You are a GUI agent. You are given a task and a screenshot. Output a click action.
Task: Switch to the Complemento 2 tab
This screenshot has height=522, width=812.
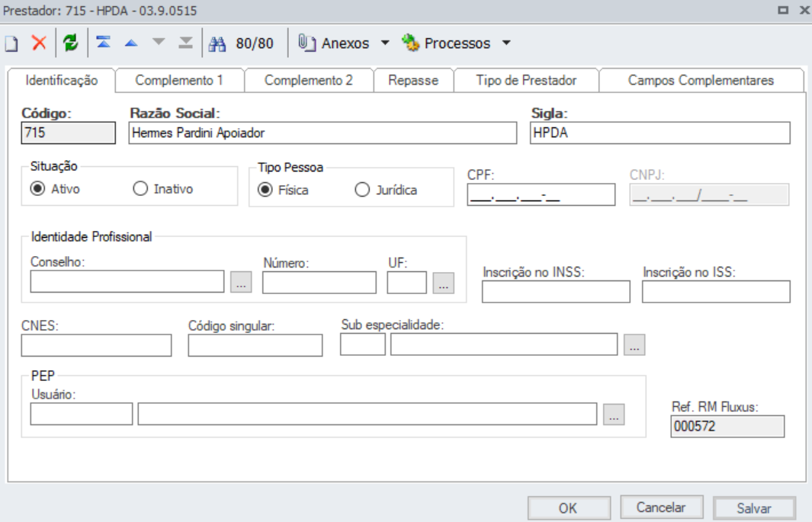click(x=309, y=80)
